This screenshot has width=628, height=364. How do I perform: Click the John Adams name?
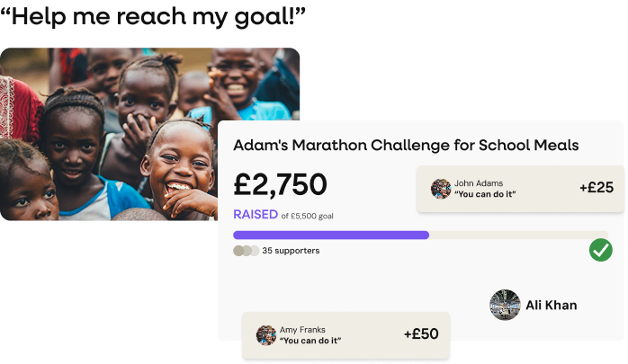[479, 182]
